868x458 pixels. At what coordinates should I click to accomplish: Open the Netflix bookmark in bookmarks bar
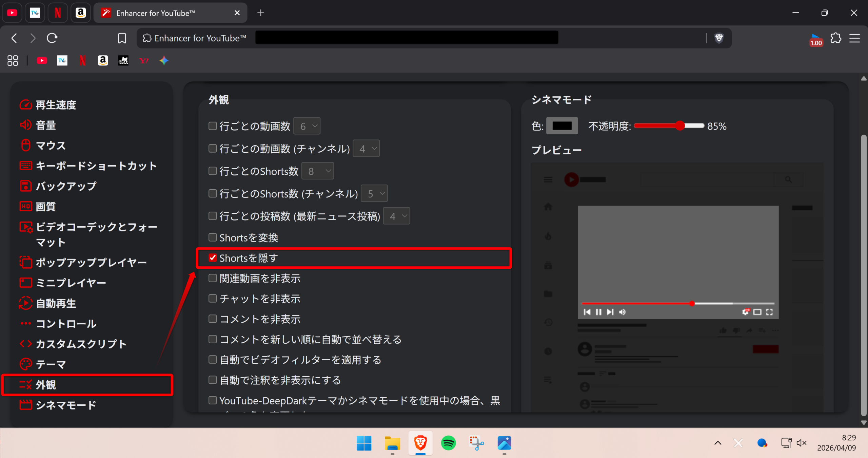point(82,61)
